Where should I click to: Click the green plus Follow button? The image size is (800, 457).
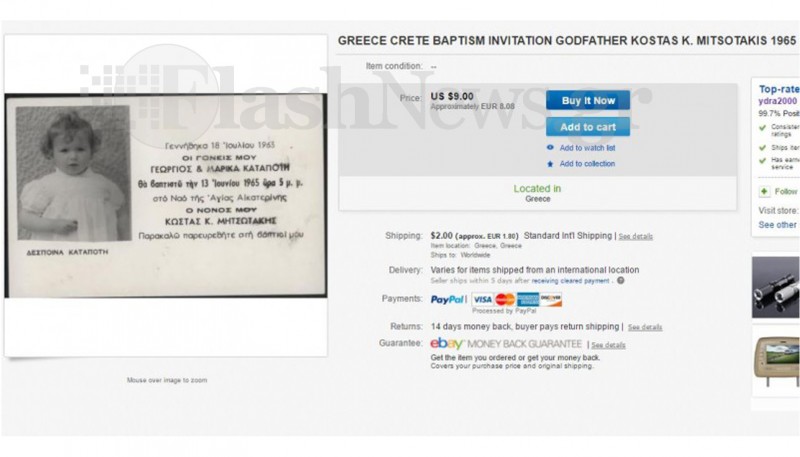click(764, 192)
